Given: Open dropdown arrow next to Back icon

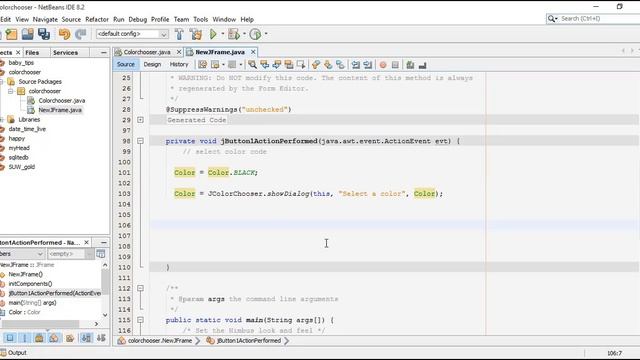Looking at the screenshot, I should (x=223, y=65).
